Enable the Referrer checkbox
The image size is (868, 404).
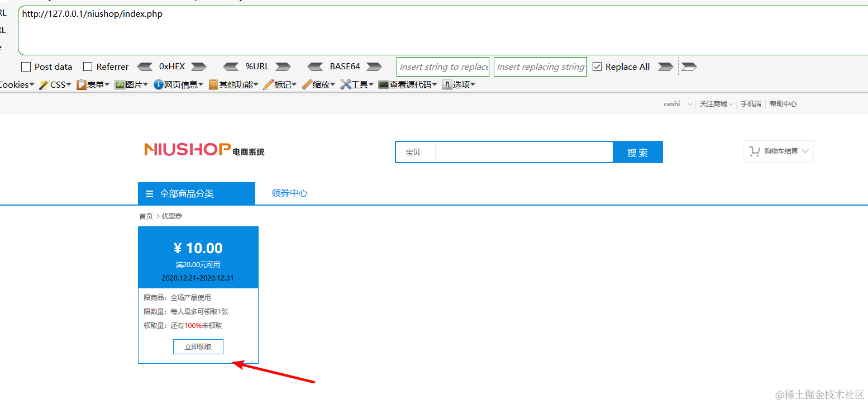tap(88, 66)
